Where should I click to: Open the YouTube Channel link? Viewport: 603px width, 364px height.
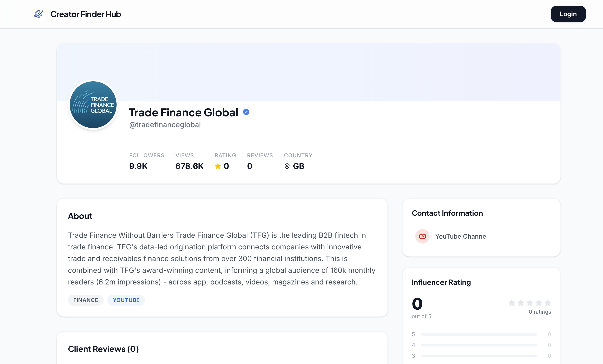coord(461,236)
